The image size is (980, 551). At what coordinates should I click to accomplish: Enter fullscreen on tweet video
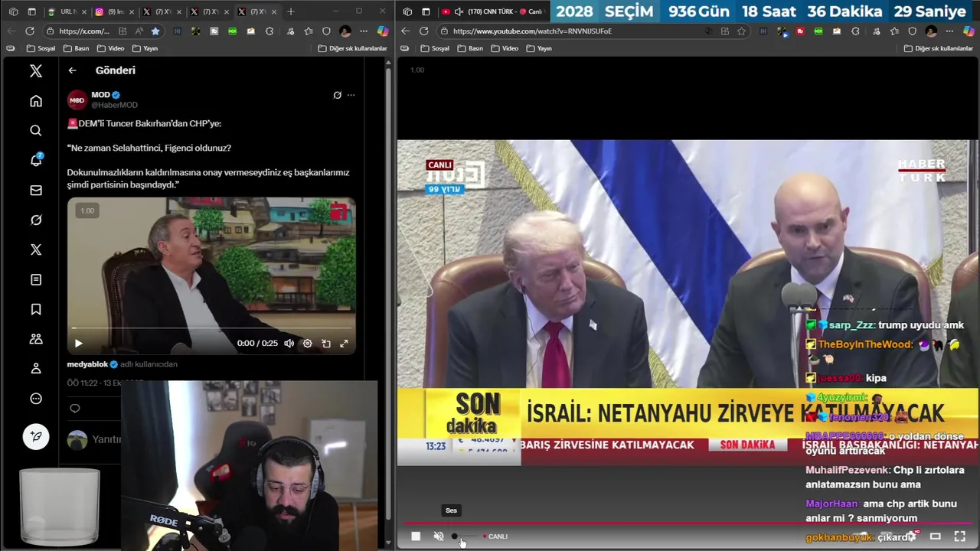[x=344, y=344]
